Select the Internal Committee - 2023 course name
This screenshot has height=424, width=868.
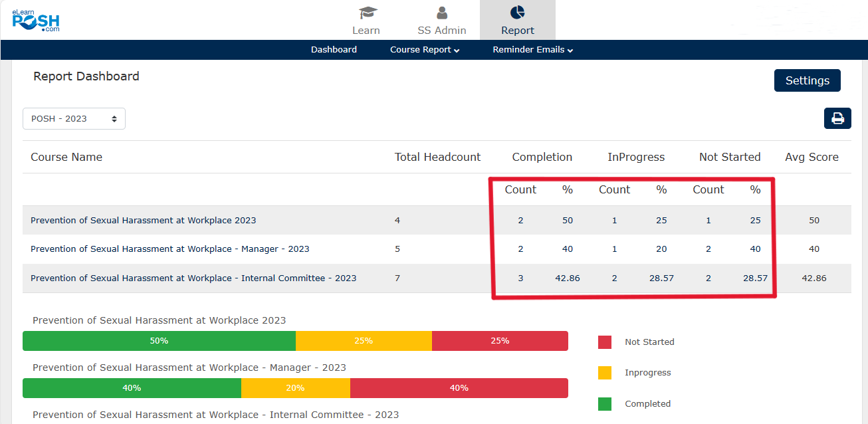pos(193,278)
